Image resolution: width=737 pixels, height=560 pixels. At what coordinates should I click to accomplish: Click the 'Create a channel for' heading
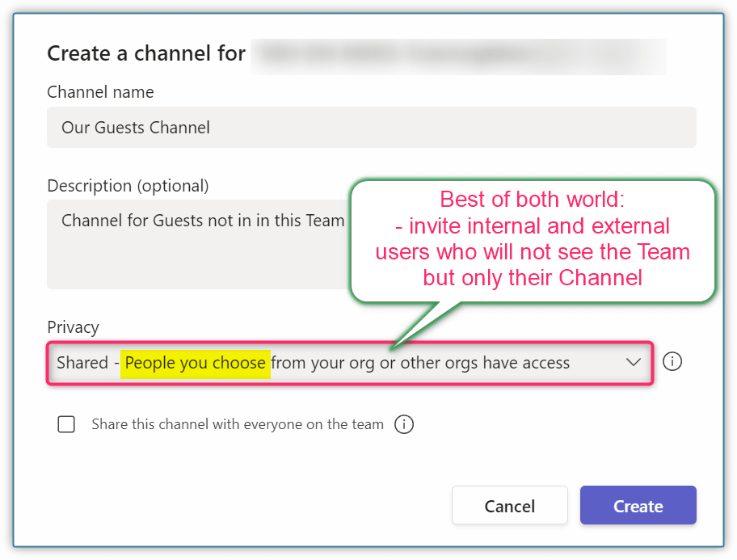click(146, 54)
